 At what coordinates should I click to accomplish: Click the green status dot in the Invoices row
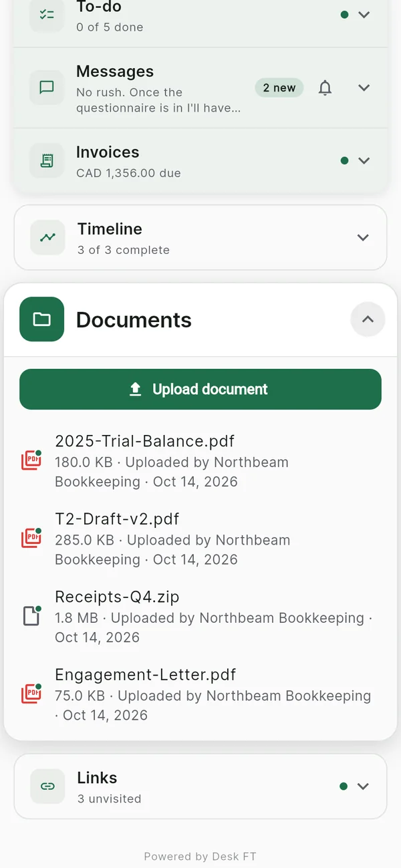point(344,160)
